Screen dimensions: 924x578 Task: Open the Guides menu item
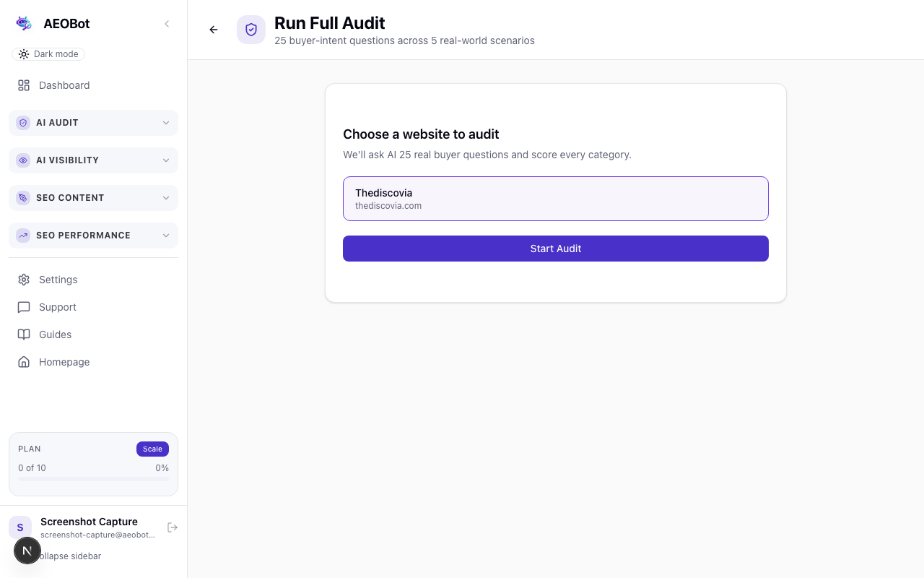(x=93, y=335)
